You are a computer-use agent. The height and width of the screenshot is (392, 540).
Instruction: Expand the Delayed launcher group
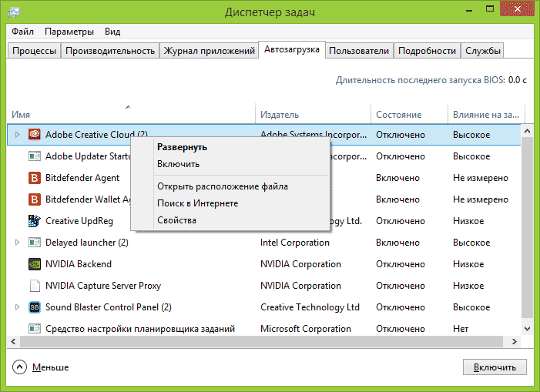point(17,243)
